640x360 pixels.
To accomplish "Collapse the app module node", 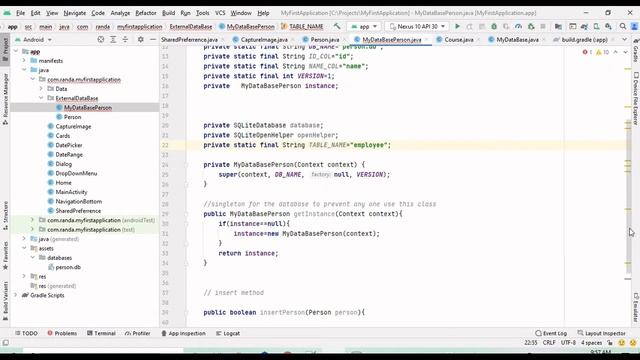I will click(16, 51).
